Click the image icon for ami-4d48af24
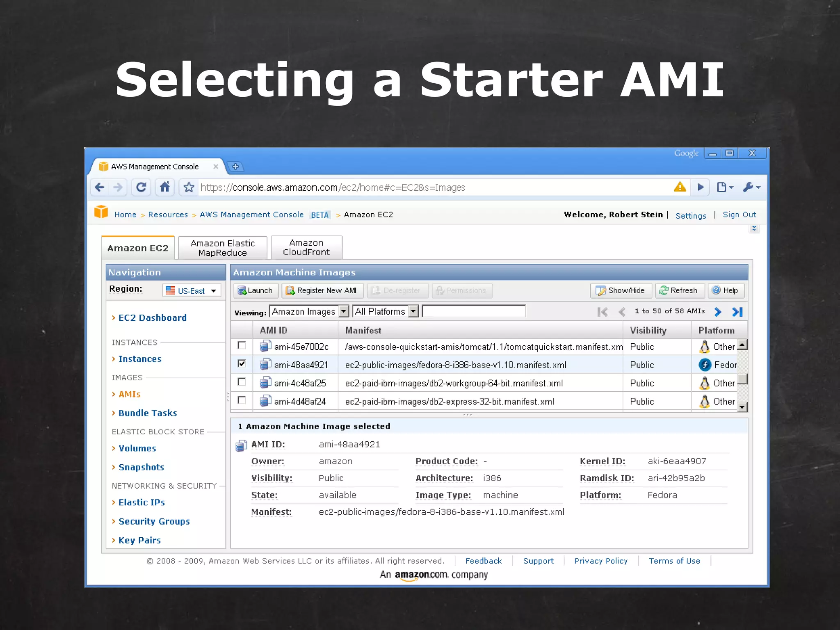 coord(265,401)
